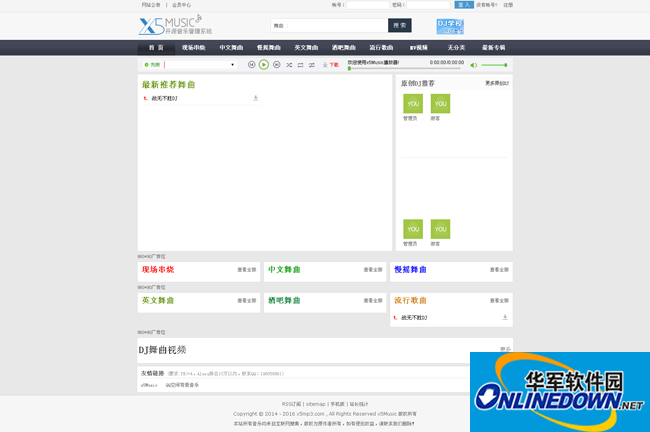
Task: Enable shuffle mode in the player
Action: (x=289, y=65)
